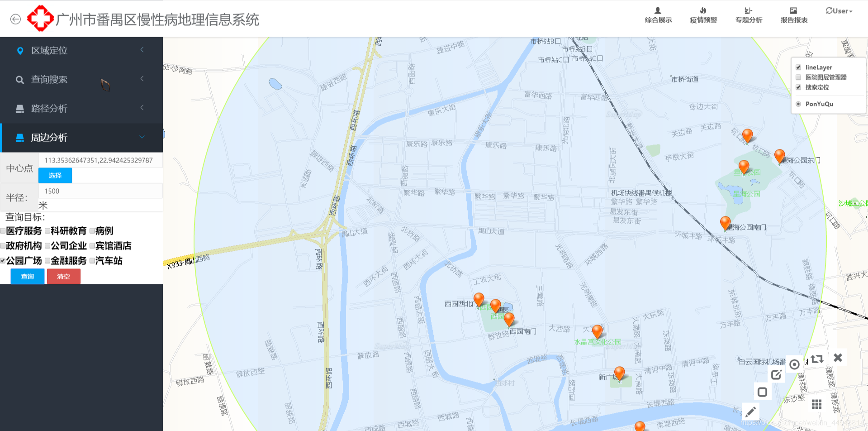
Task: Check the 宾馆酒店 target checkbox
Action: [x=92, y=246]
